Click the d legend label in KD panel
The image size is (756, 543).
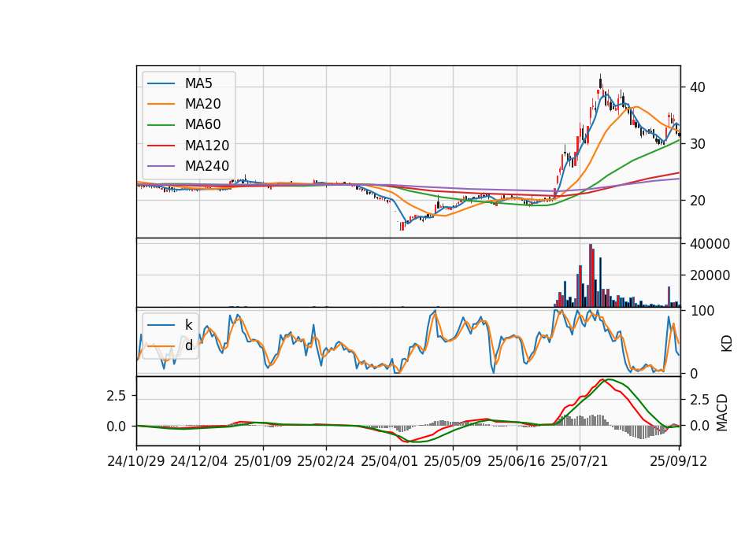[189, 345]
